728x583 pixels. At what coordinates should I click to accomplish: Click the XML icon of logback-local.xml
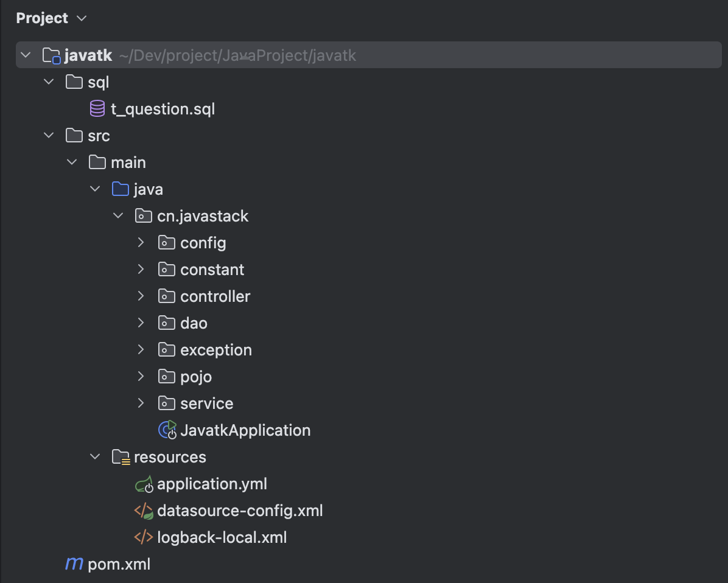pyautogui.click(x=144, y=537)
